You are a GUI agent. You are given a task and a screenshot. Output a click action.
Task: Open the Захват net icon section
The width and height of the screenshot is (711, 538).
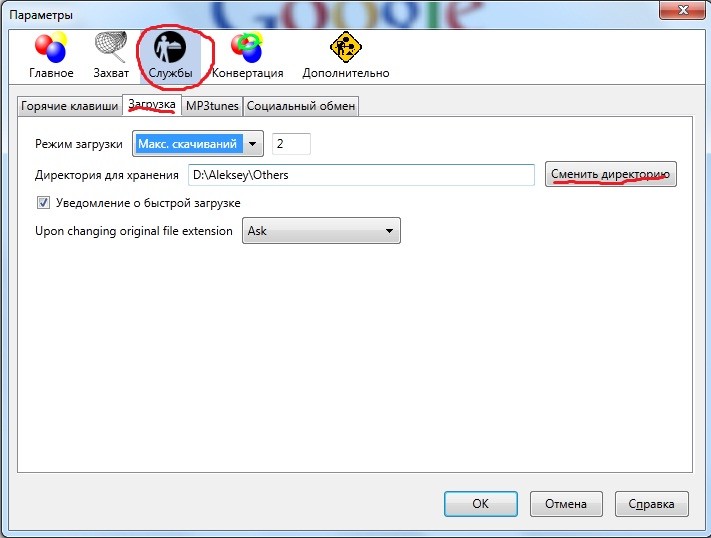(x=111, y=56)
